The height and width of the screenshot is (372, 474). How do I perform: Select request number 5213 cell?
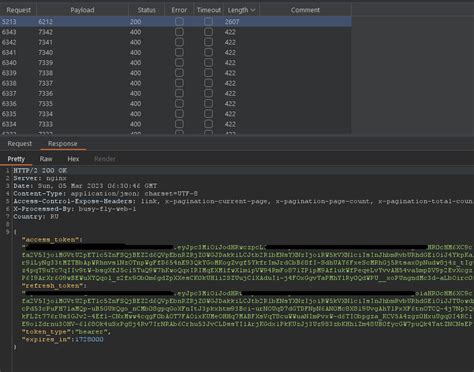[9, 22]
